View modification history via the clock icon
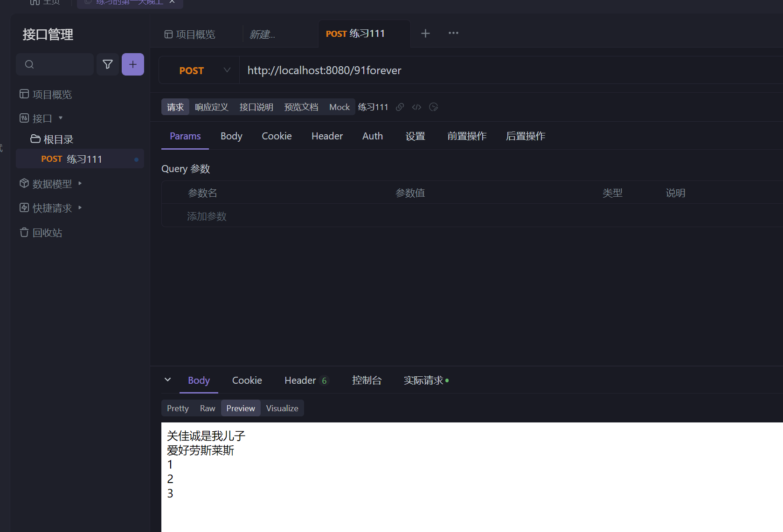The image size is (783, 532). click(433, 107)
